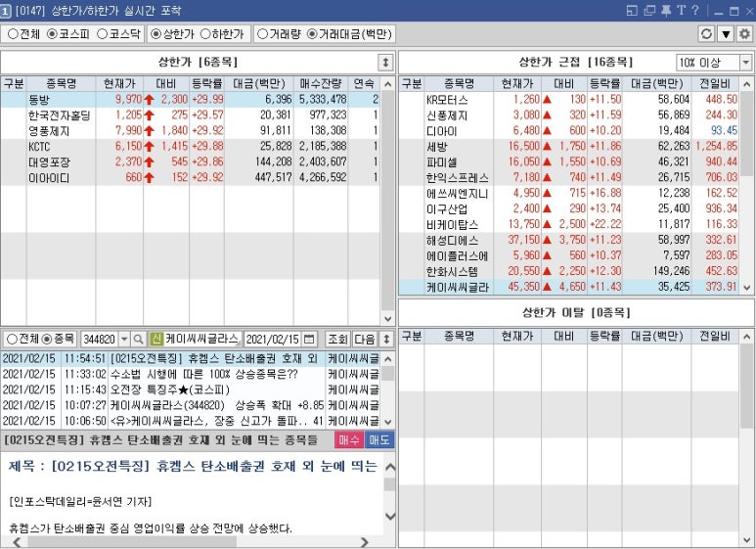Open stock code 344820 dropdown arrow
Screen dimensions: 756x549
[x=124, y=340]
